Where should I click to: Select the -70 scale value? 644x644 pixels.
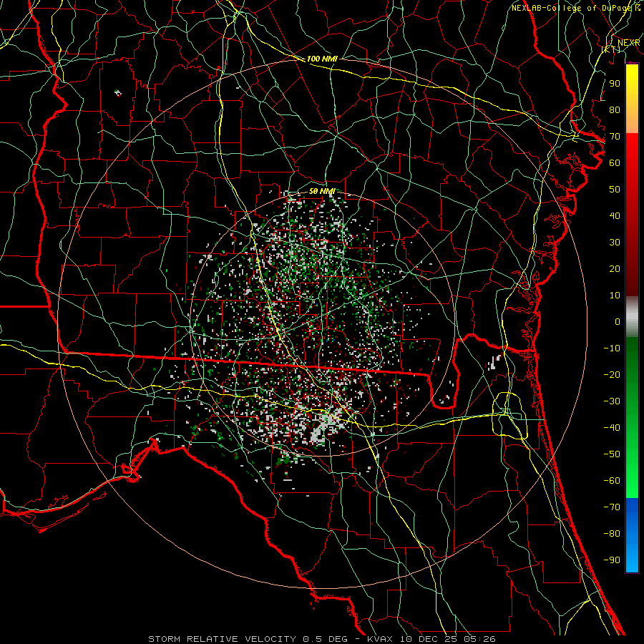612,507
